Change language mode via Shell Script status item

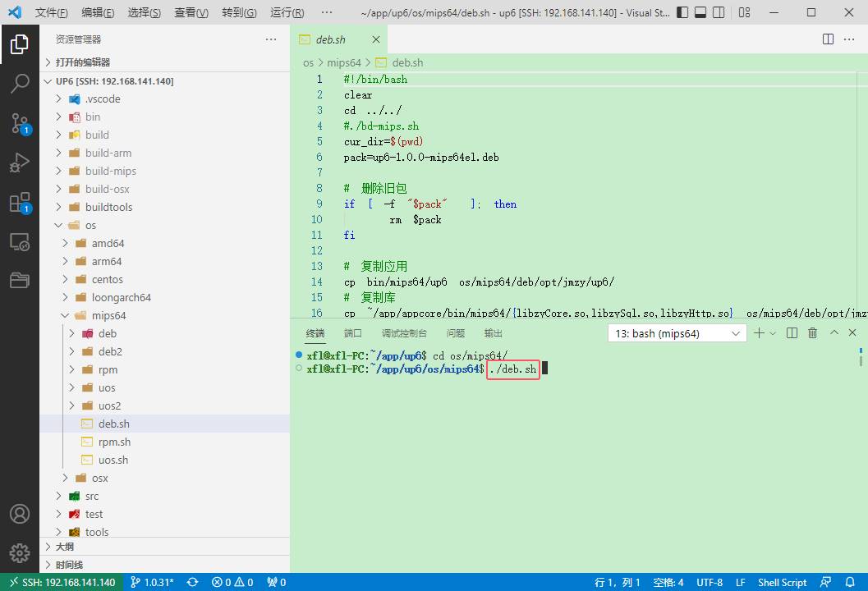point(782,582)
